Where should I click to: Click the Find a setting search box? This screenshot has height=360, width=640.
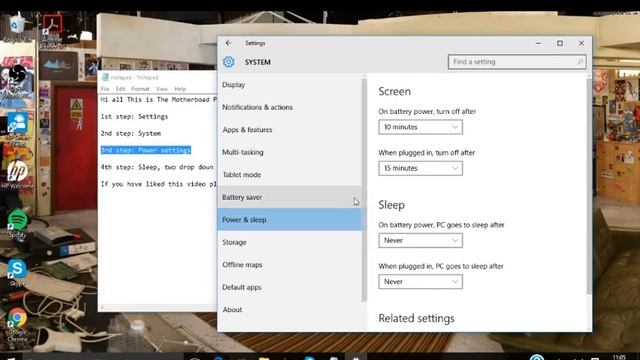pos(517,62)
